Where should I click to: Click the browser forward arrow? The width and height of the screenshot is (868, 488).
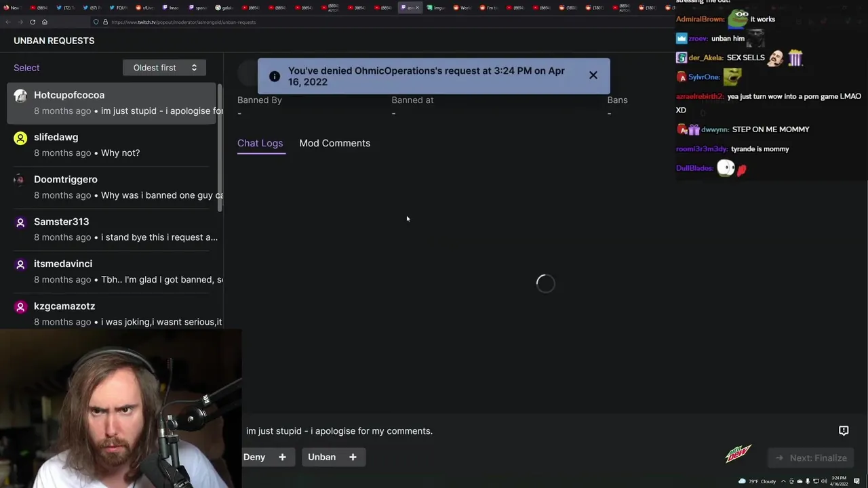tap(20, 22)
